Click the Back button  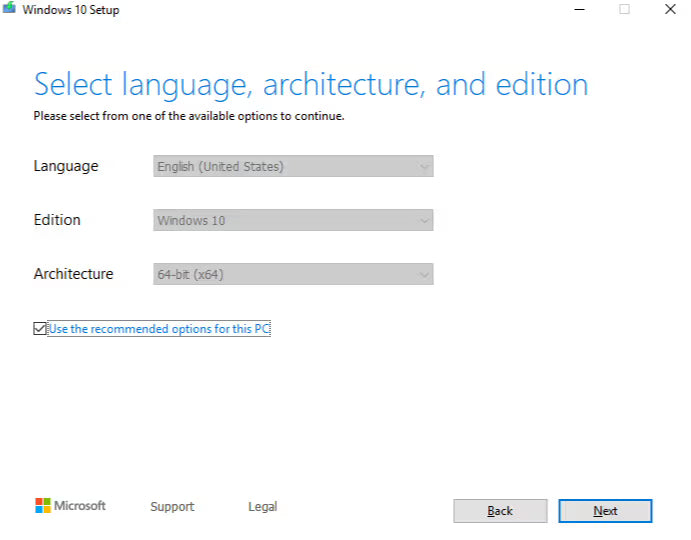pos(500,511)
